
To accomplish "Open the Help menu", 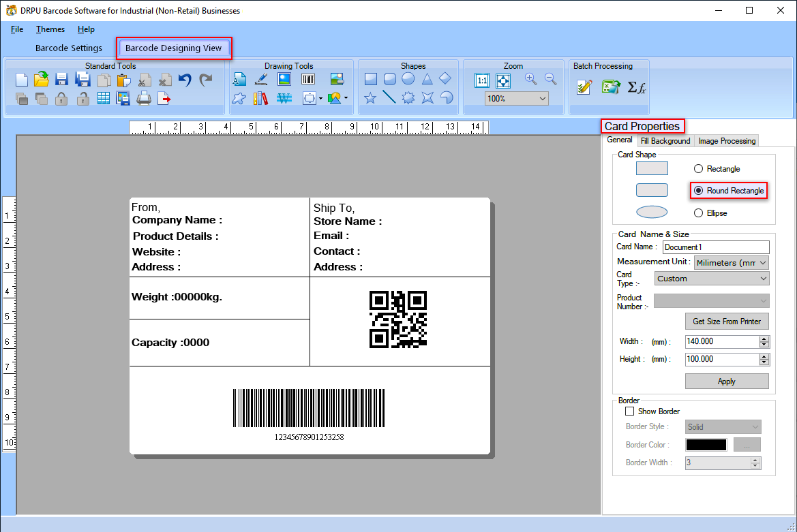I will pos(86,29).
